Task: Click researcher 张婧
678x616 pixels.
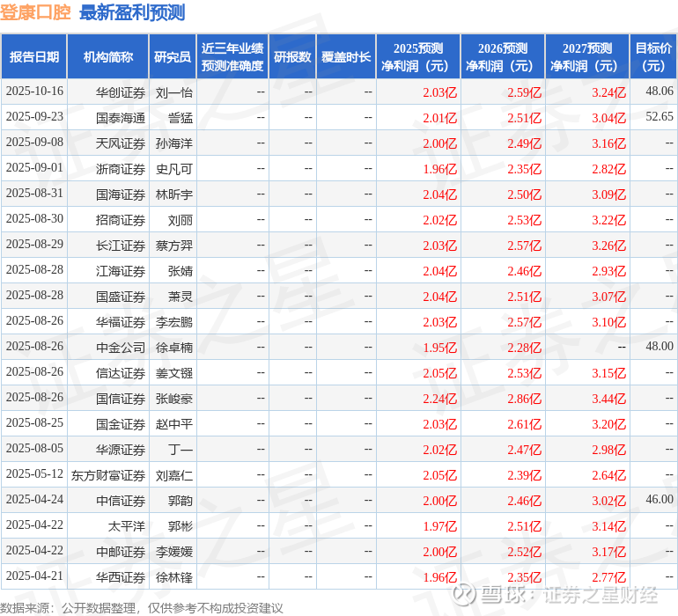Action: point(180,271)
